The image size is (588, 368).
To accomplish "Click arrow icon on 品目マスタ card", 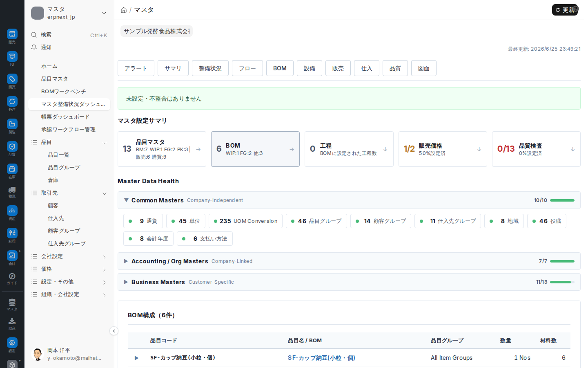I will pos(198,150).
